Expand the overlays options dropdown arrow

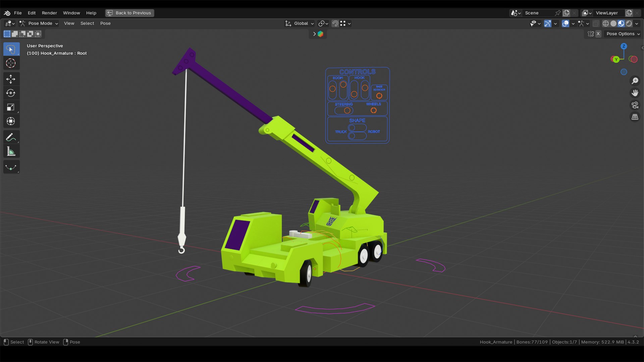click(573, 23)
